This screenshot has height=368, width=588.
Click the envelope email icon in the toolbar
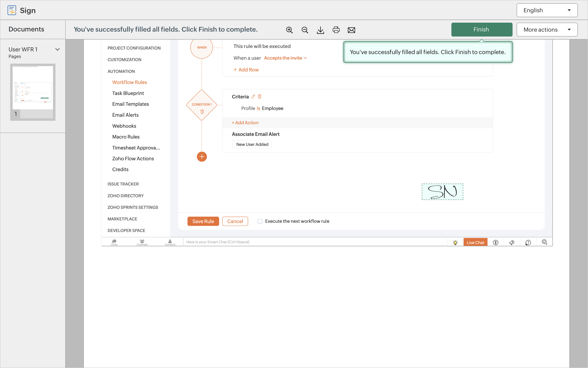(x=351, y=30)
